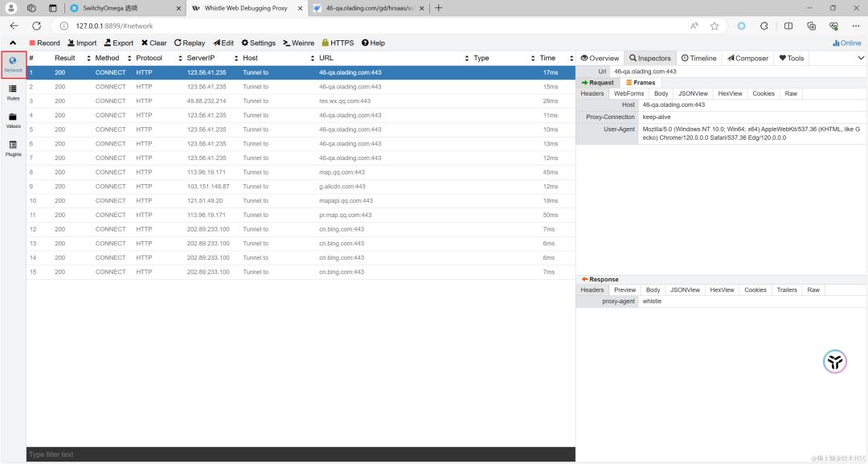This screenshot has height=464, width=868.
Task: Open the HTTPS certificate settings
Action: pos(338,43)
